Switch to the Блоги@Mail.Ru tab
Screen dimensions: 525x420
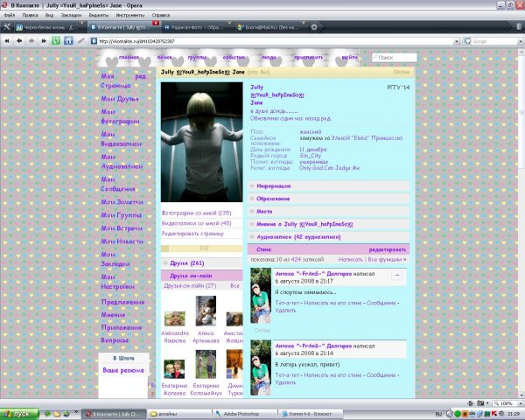pyautogui.click(x=270, y=27)
